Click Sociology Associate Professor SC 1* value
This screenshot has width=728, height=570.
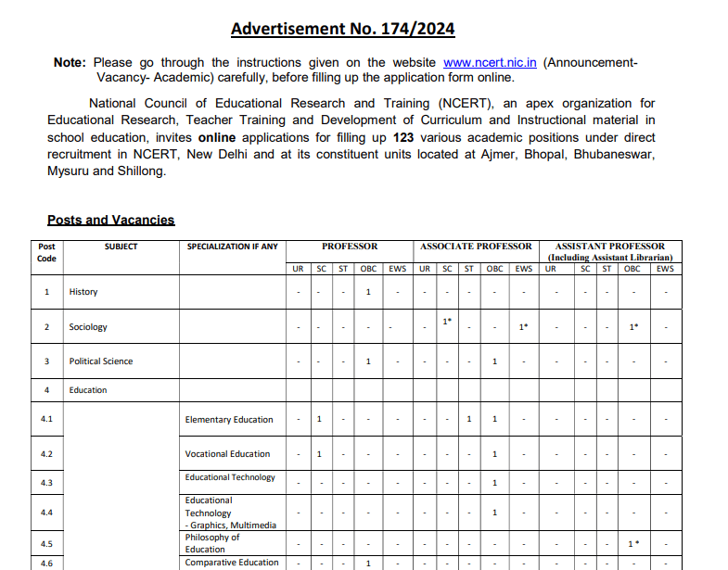[447, 322]
